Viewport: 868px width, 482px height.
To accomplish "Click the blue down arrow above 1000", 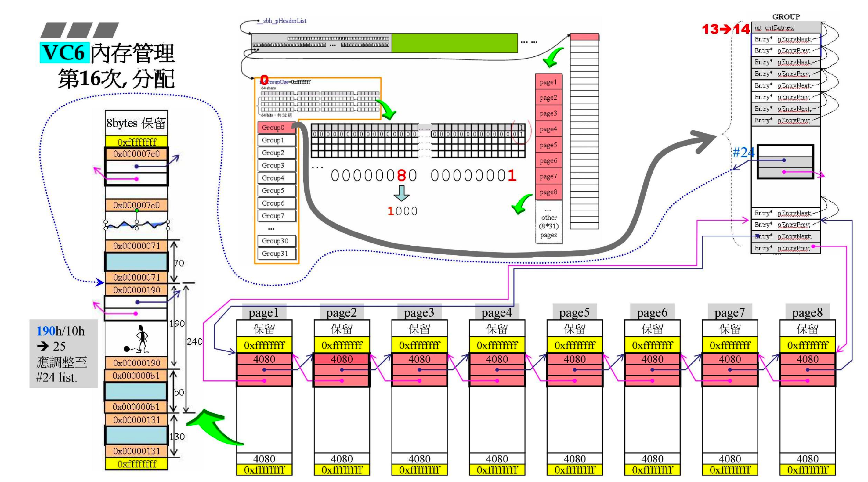I will click(x=402, y=193).
